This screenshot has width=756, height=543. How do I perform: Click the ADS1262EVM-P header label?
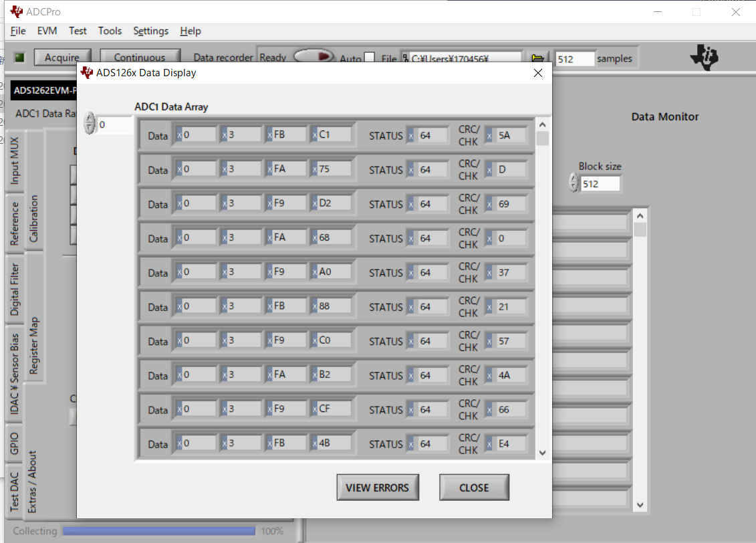[44, 90]
